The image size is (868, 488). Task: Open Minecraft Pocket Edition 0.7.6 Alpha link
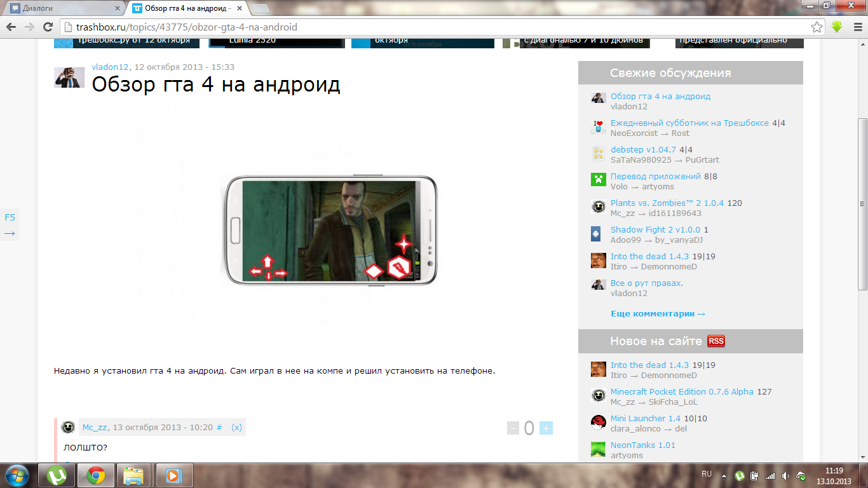[682, 391]
